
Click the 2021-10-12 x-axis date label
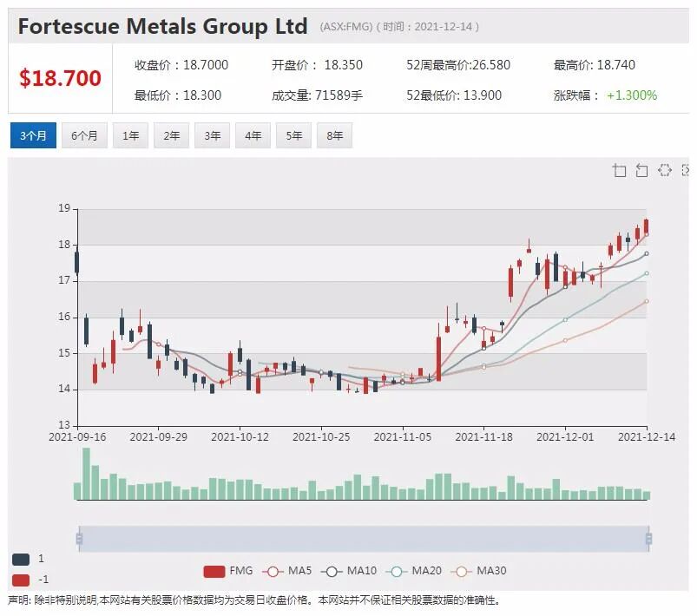point(240,437)
